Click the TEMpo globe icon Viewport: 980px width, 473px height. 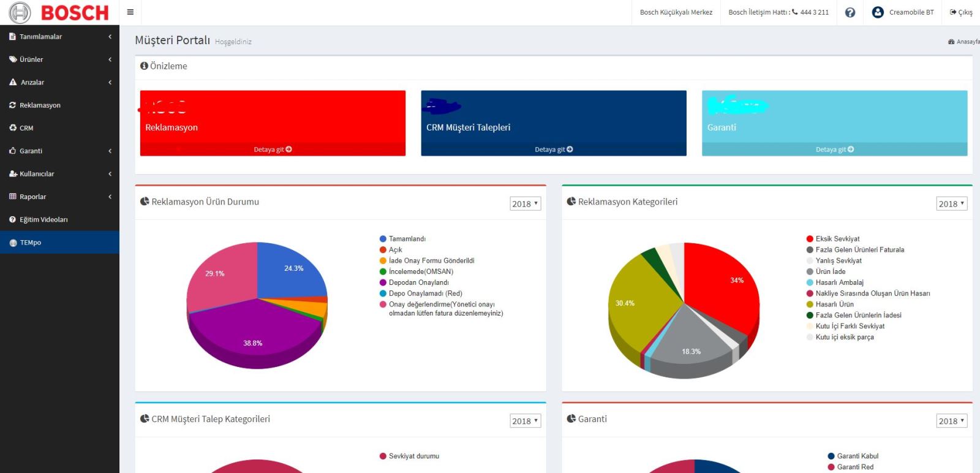click(13, 243)
